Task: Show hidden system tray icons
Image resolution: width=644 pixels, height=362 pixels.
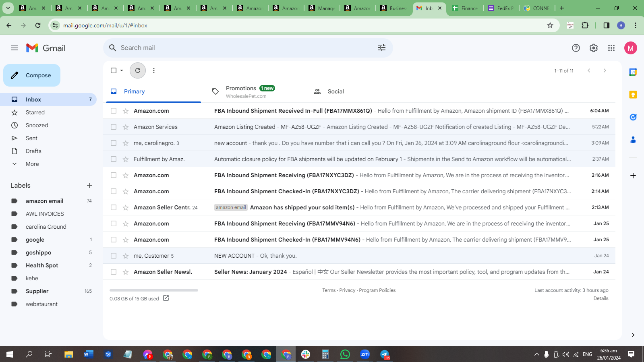Action: [536, 354]
